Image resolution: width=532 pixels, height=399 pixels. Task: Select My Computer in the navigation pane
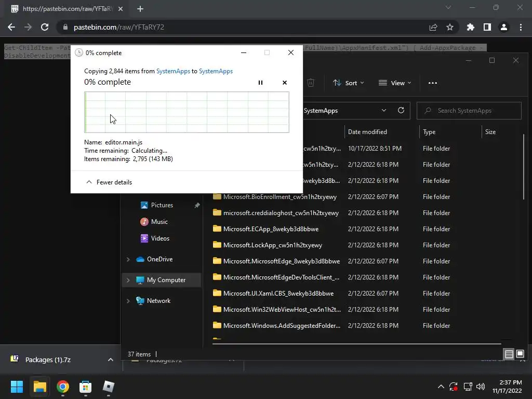[162, 280]
